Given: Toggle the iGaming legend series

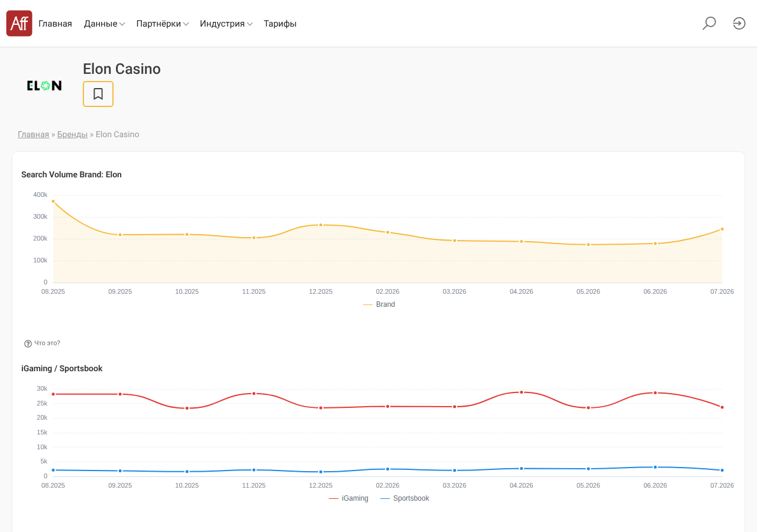Looking at the screenshot, I should click(348, 498).
